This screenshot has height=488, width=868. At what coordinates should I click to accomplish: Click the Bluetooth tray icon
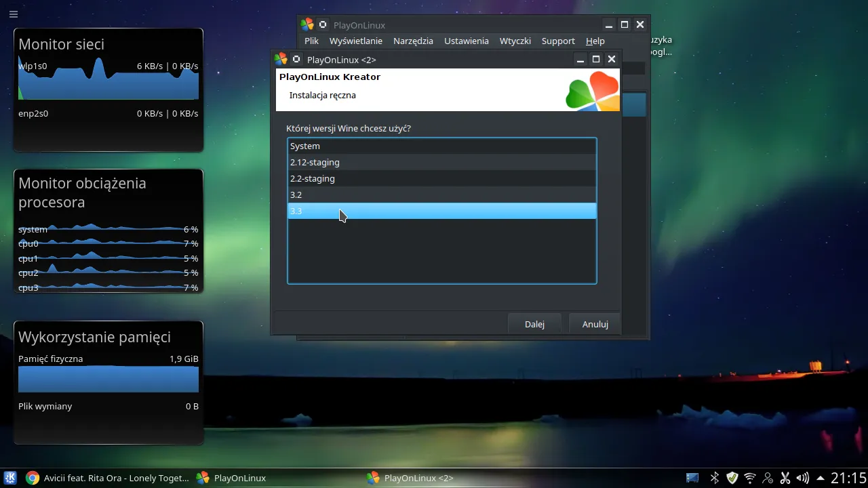tap(714, 478)
